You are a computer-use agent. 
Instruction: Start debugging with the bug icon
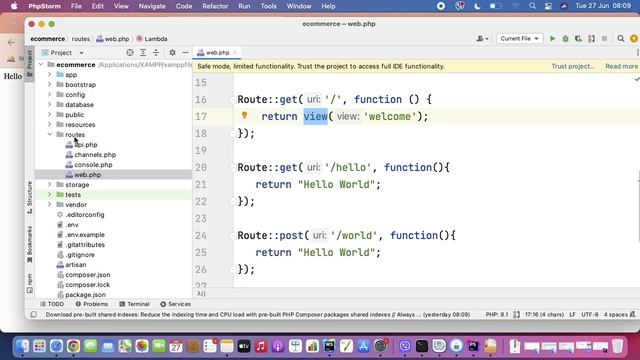click(565, 39)
